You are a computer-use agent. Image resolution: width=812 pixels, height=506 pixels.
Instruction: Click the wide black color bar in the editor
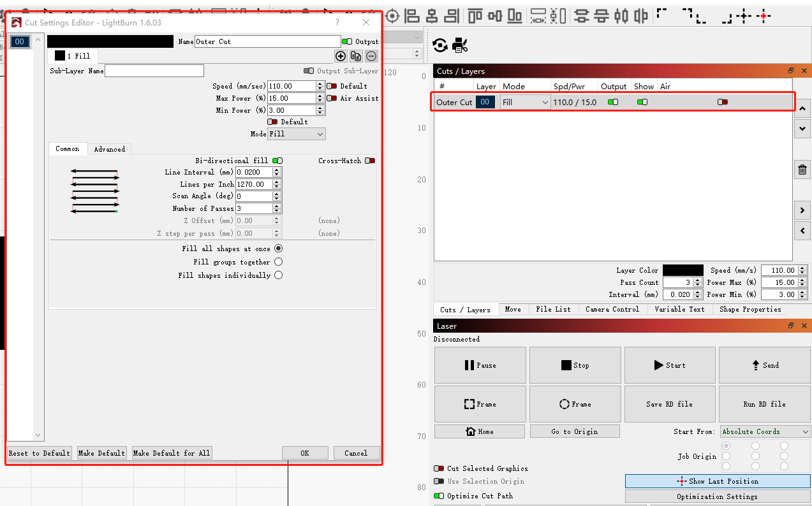click(110, 41)
